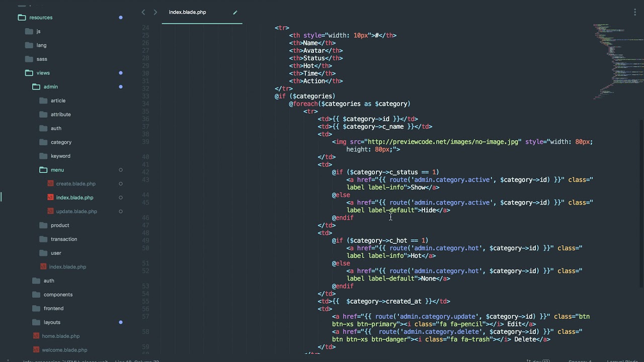Click the file icon of index.blade.php below the user folder
This screenshot has width=644, height=362.
coord(43,267)
